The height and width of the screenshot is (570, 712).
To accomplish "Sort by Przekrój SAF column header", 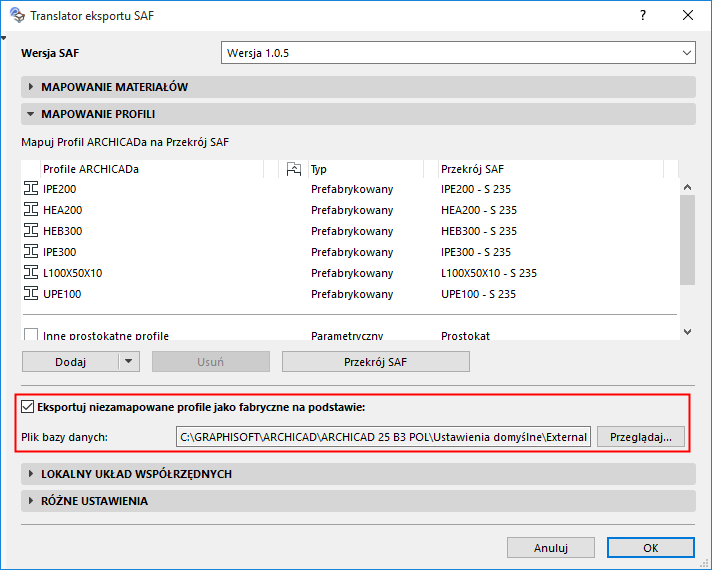I will [551, 169].
